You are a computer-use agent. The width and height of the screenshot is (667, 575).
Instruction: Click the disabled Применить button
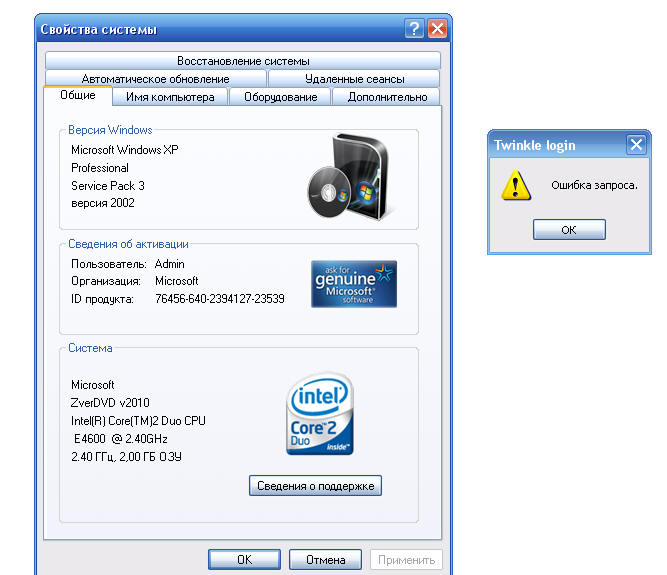pyautogui.click(x=406, y=559)
